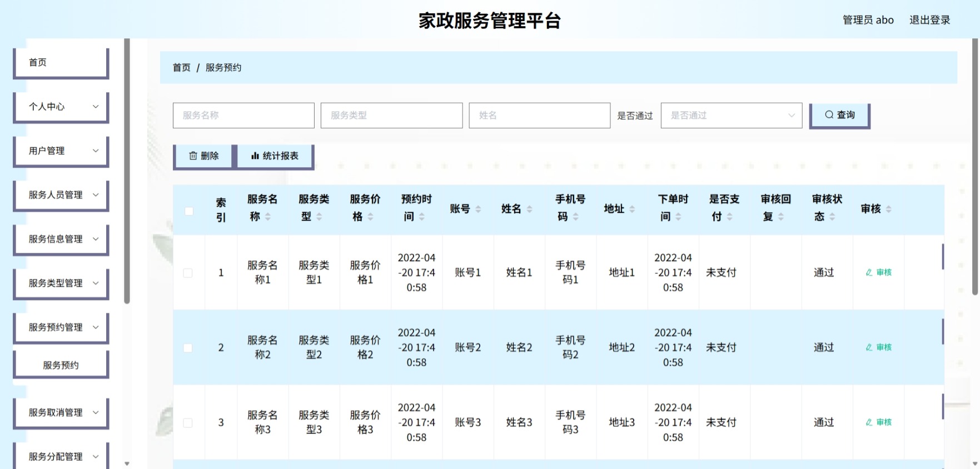The width and height of the screenshot is (980, 469).
Task: Click 账号3 cell
Action: (467, 422)
